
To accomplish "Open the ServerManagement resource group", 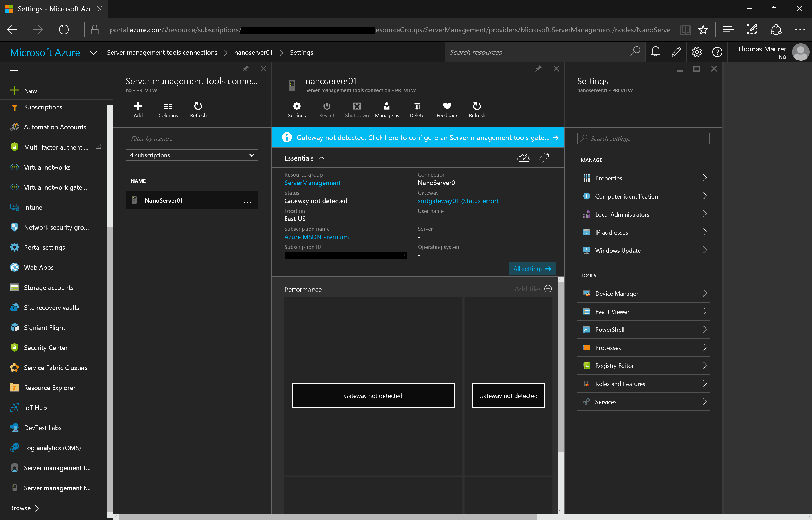I will pyautogui.click(x=312, y=183).
